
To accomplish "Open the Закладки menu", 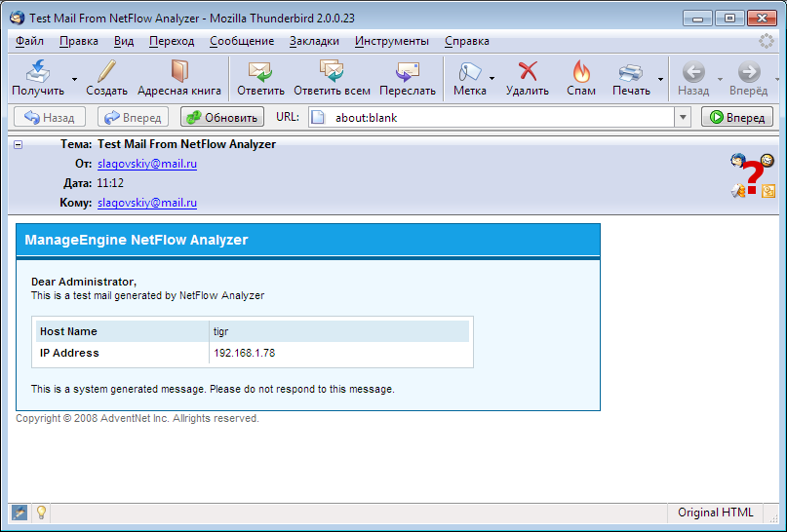I will [x=314, y=41].
